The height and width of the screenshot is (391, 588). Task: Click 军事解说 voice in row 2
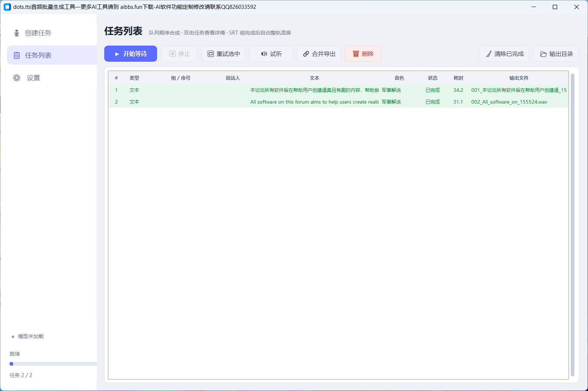(x=391, y=102)
